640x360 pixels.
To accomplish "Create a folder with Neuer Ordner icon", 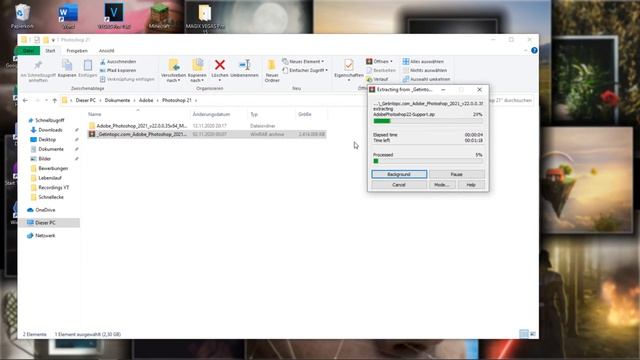I will click(x=271, y=65).
